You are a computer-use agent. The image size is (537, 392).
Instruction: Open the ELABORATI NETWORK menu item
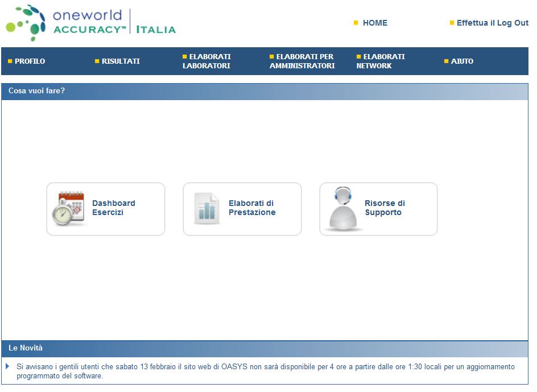coord(381,61)
